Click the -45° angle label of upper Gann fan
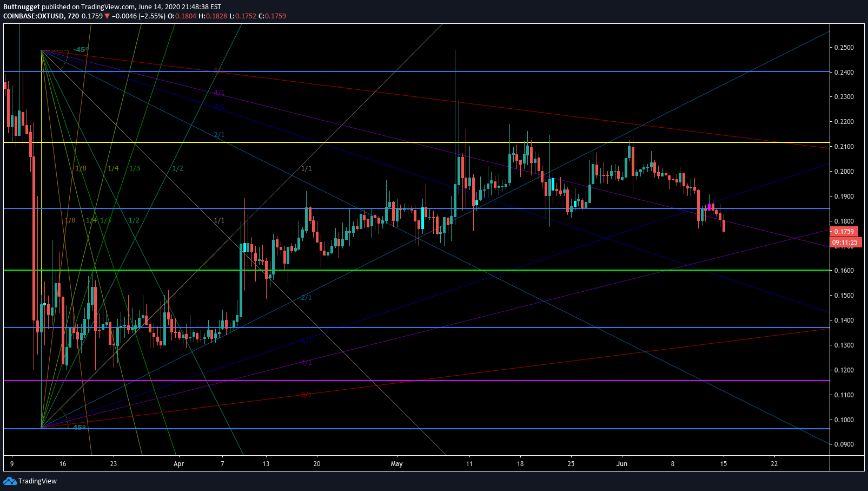 tap(81, 50)
